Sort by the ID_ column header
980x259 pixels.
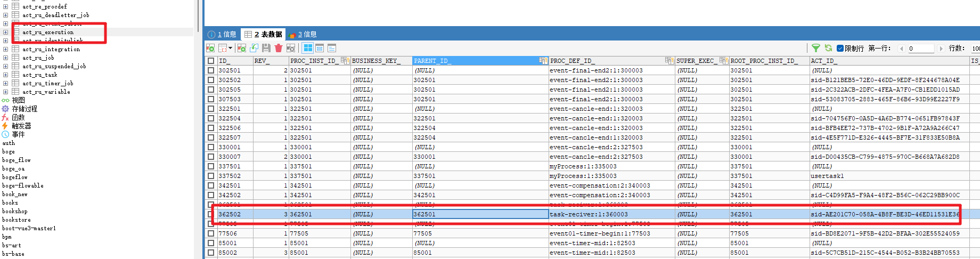pos(234,61)
